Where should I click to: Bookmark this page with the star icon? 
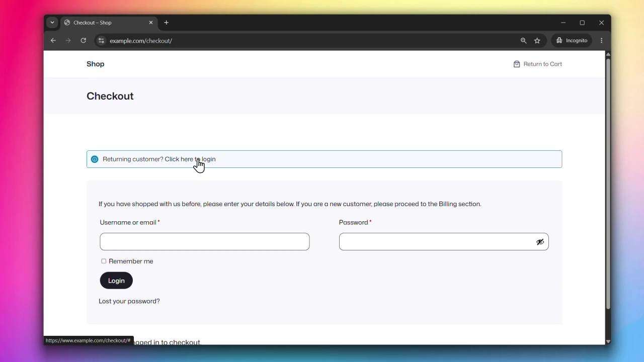[x=537, y=41]
